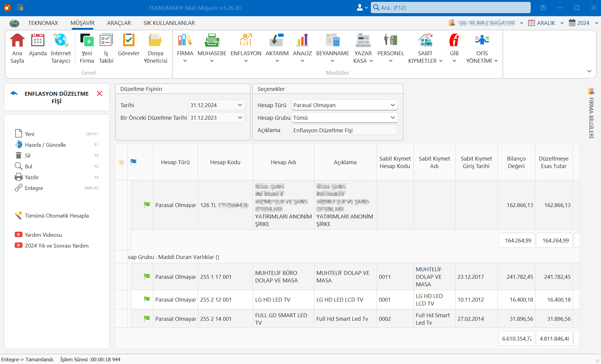The image size is (601, 364).
Task: Collapse the ribbon with the chevron
Action: click(x=589, y=71)
